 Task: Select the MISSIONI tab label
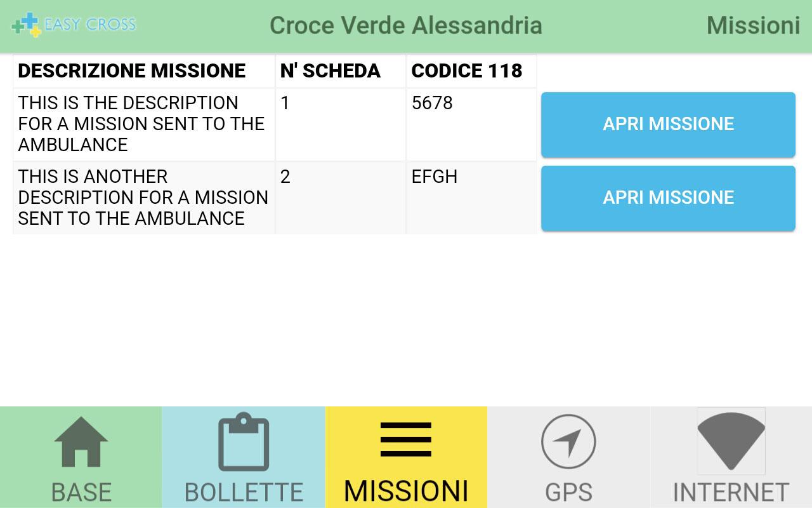point(406,491)
